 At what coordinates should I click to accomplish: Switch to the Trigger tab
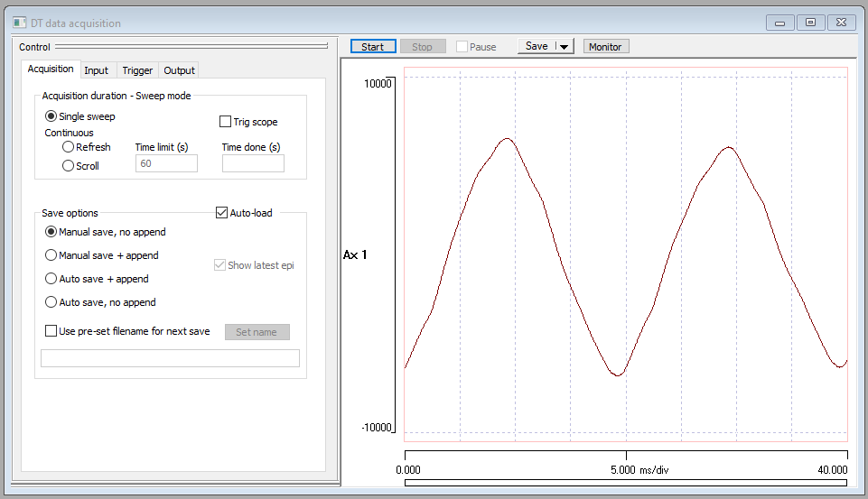(x=137, y=70)
